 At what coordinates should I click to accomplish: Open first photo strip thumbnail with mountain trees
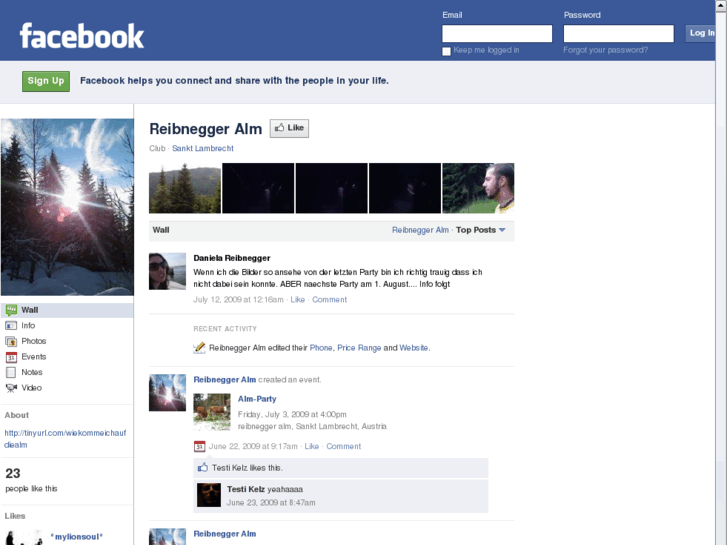tap(185, 188)
